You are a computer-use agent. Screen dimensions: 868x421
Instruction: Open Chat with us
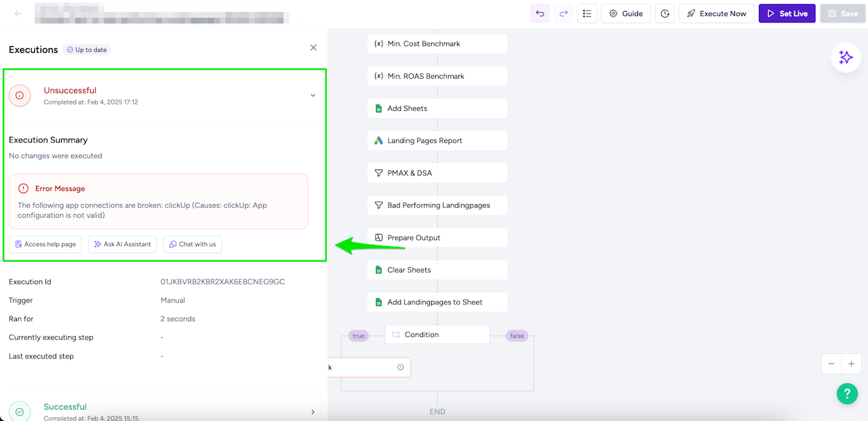(x=193, y=244)
